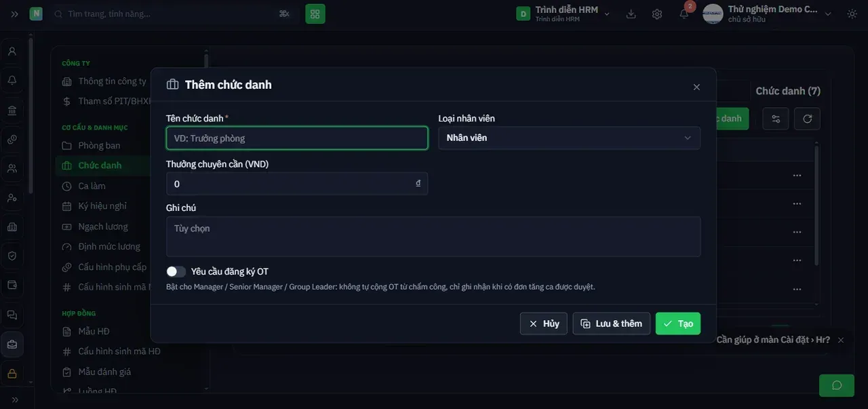
Task: Open the notifications bell in the top bar
Action: 684,14
